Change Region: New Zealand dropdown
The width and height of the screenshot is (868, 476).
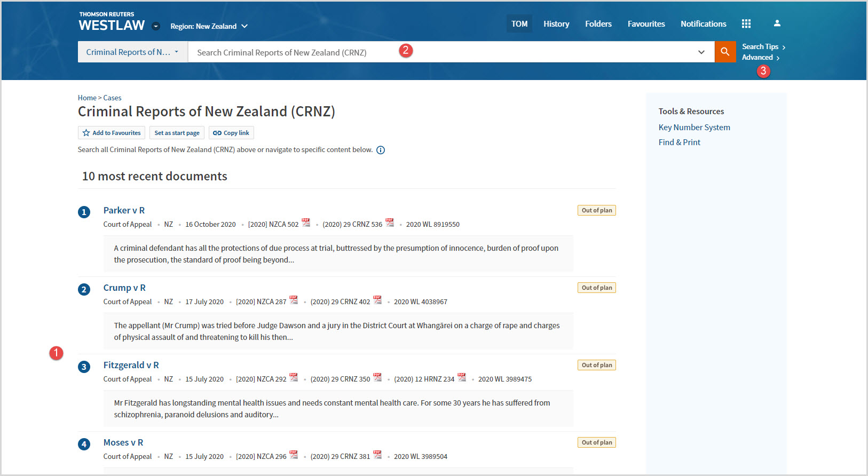click(x=209, y=26)
